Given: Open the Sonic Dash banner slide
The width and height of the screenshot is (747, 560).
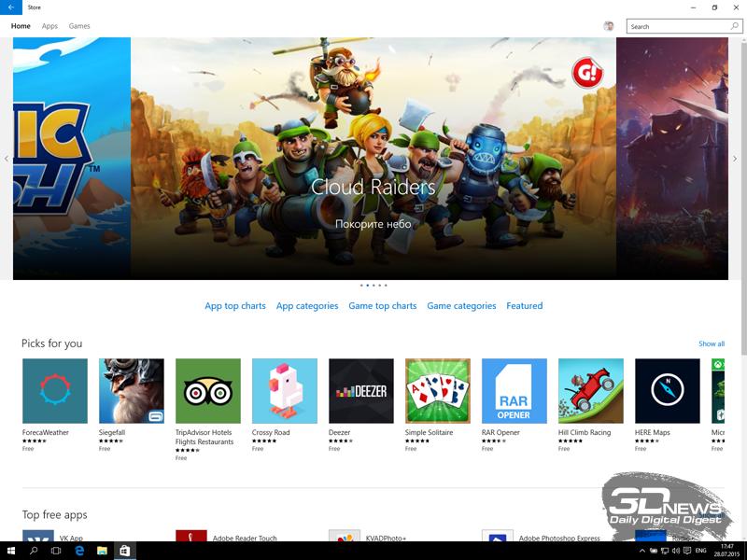Looking at the screenshot, I should pos(72,159).
